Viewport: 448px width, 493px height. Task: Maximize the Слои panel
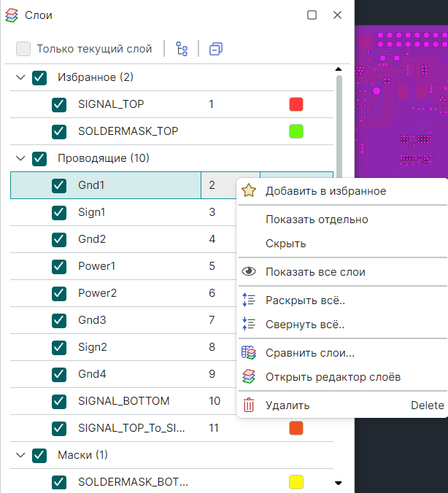312,15
